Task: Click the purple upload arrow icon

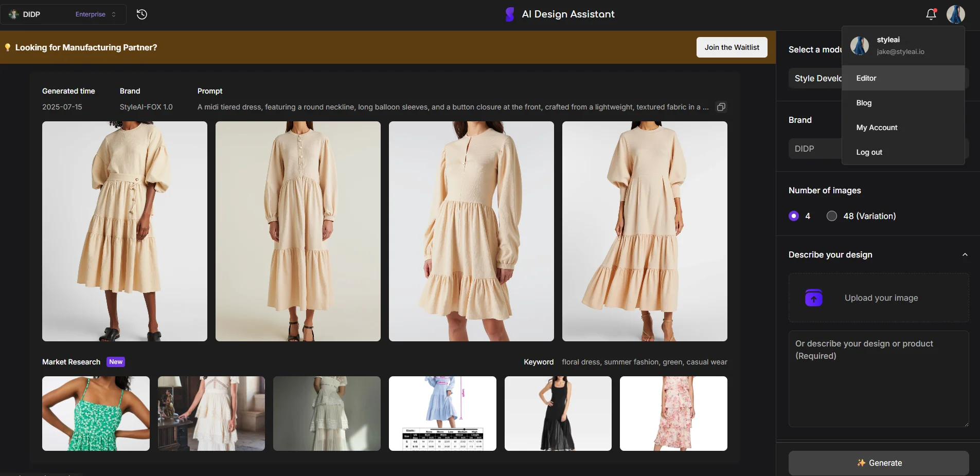Action: [813, 298]
